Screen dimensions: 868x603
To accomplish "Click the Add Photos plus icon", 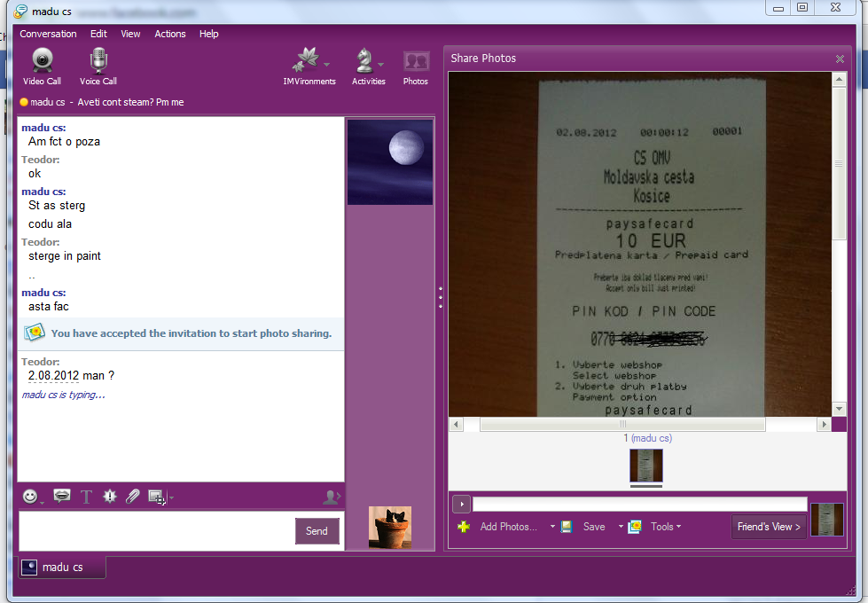I will (464, 527).
